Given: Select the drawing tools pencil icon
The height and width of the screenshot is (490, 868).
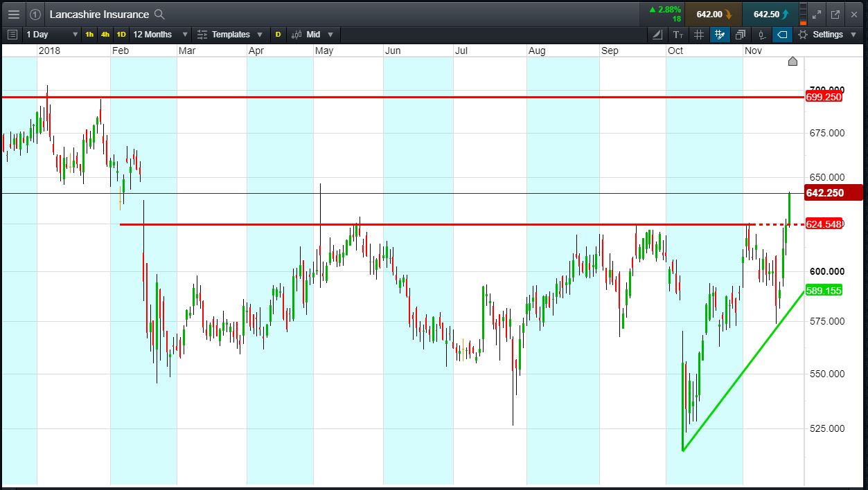Looking at the screenshot, I should (657, 34).
